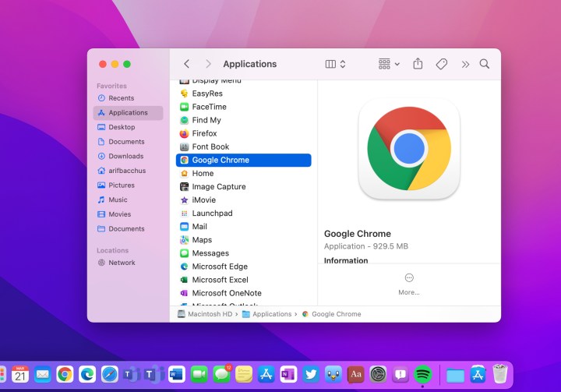Screen dimensions: 561x392
Task: Select Image Capture in the list
Action: [x=244, y=186]
